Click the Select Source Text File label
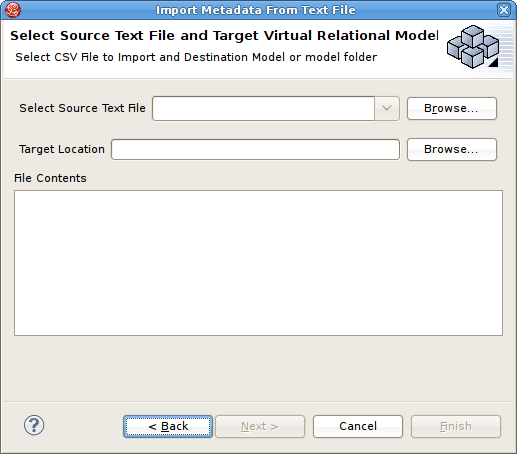517x454 pixels. click(82, 108)
